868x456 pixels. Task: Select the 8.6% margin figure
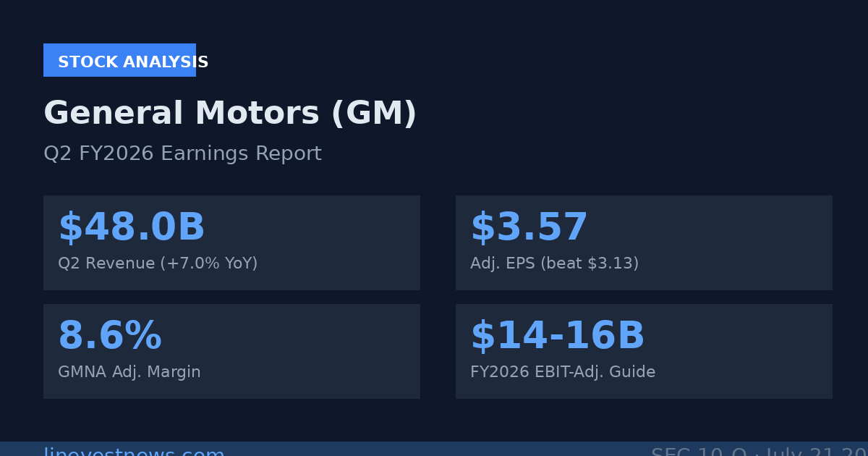(110, 337)
